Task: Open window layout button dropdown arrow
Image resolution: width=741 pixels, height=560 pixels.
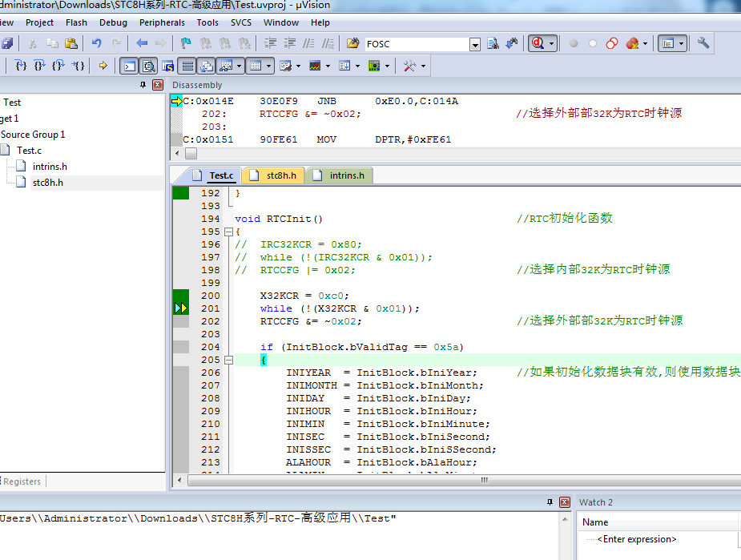Action: 681,43
